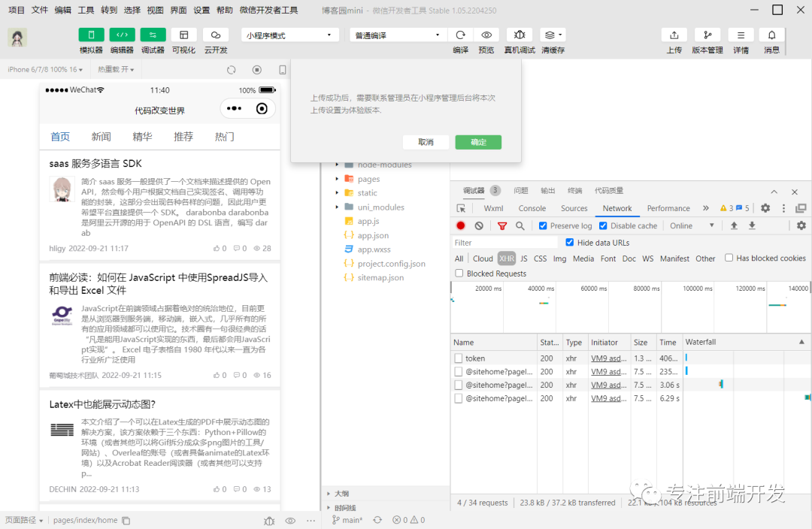Open the 消息 (Messages) bell icon
This screenshot has width=812, height=529.
click(771, 35)
